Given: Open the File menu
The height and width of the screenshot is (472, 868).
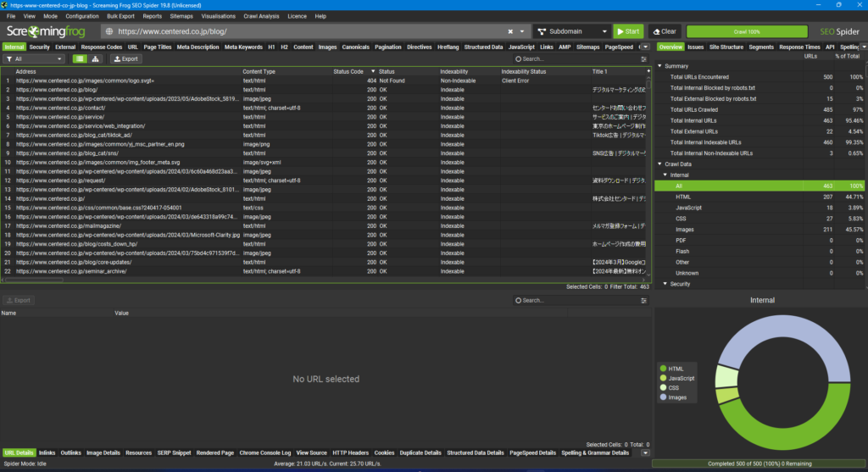Looking at the screenshot, I should click(11, 16).
